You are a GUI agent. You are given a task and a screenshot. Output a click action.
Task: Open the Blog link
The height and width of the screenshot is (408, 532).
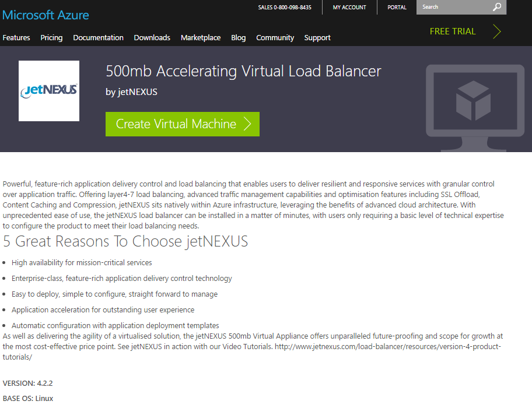[239, 38]
